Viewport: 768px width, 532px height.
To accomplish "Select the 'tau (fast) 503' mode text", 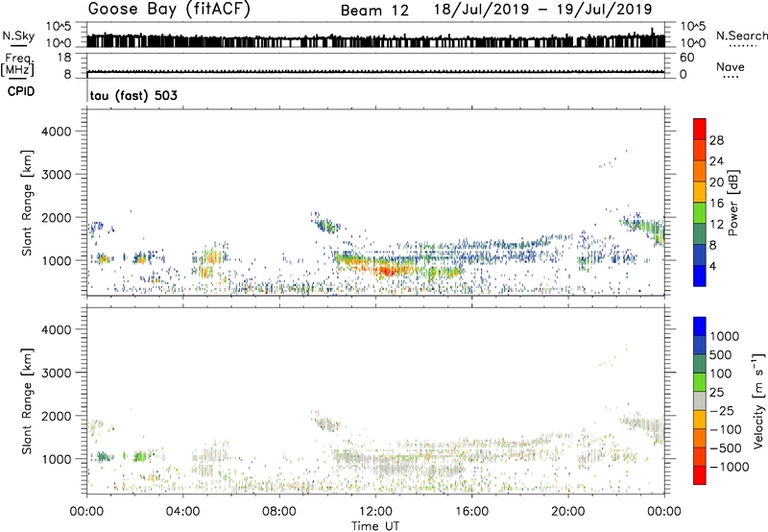I will [133, 95].
